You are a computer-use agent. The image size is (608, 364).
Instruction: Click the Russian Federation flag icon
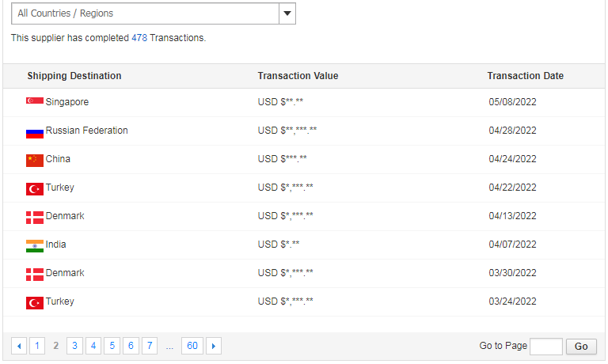click(35, 133)
